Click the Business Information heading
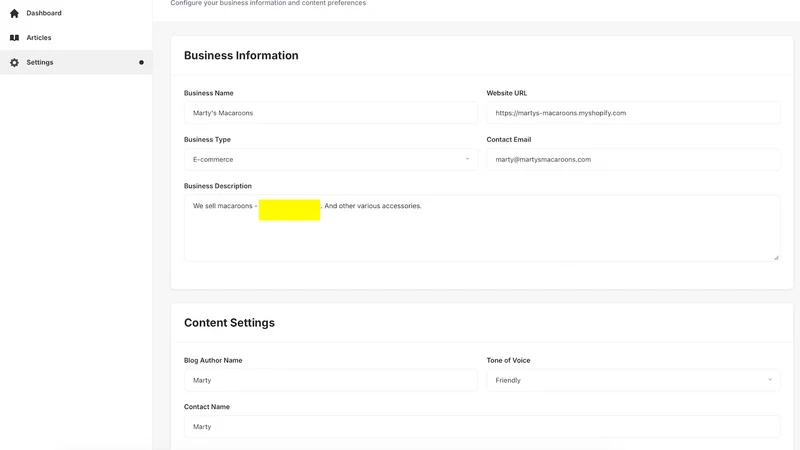800x450 pixels. pos(241,56)
